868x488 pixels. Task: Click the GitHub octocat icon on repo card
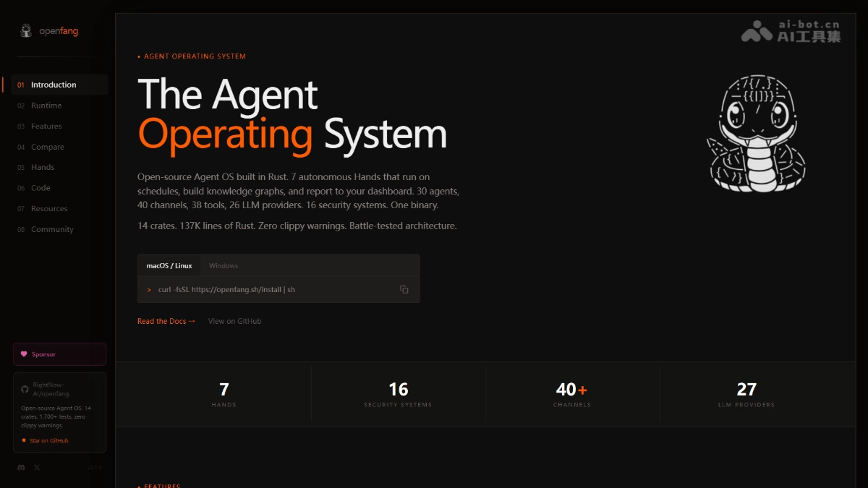tap(25, 390)
